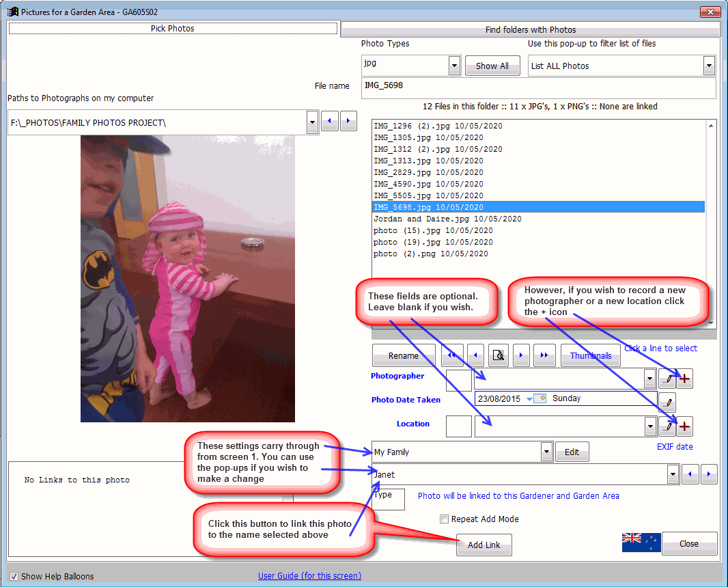The height and width of the screenshot is (587, 728).
Task: Select IMG_1296 (2).jpg in the file list
Action: click(x=539, y=126)
